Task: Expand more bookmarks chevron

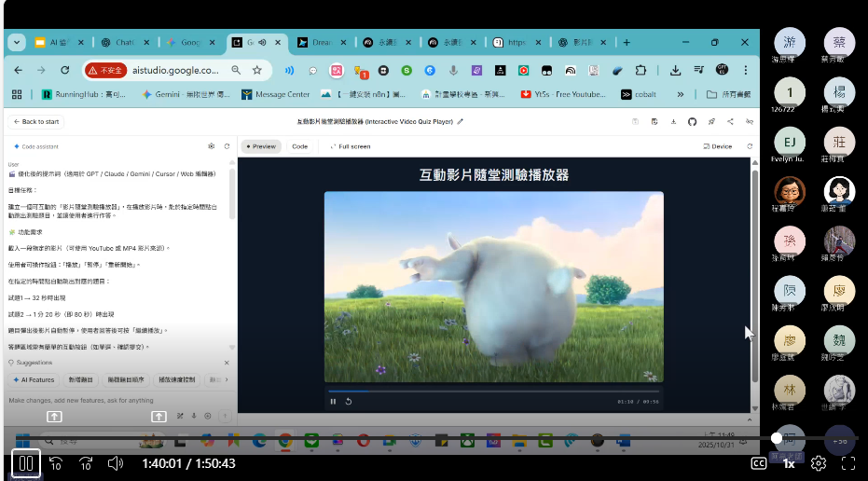Action: click(681, 95)
